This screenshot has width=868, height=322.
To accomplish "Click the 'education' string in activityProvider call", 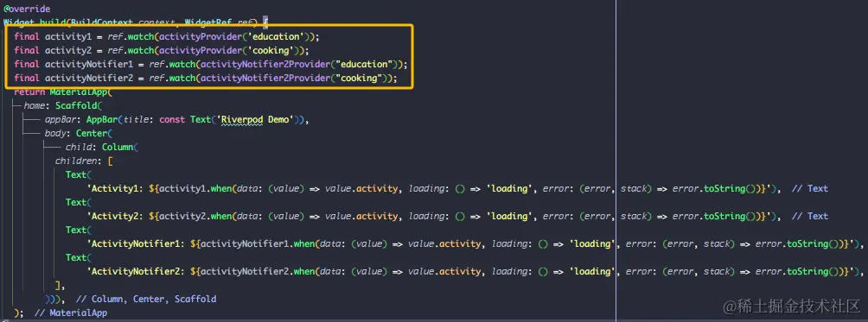I will [x=277, y=36].
